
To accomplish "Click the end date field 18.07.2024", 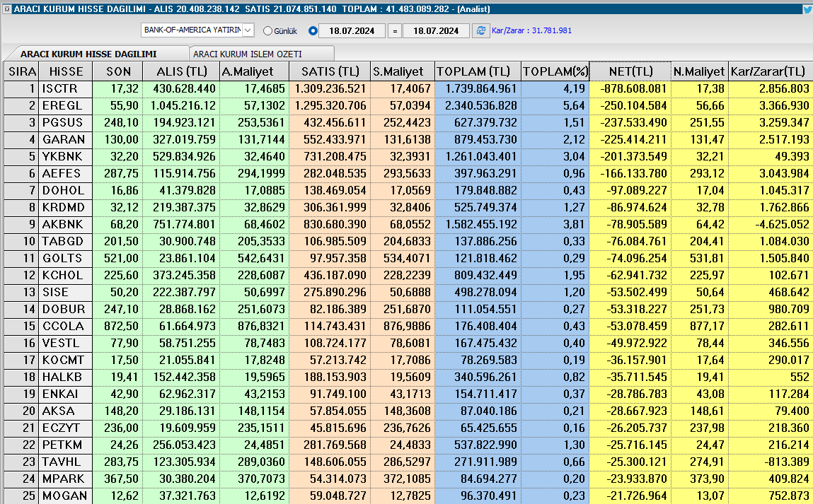I will click(x=436, y=30).
